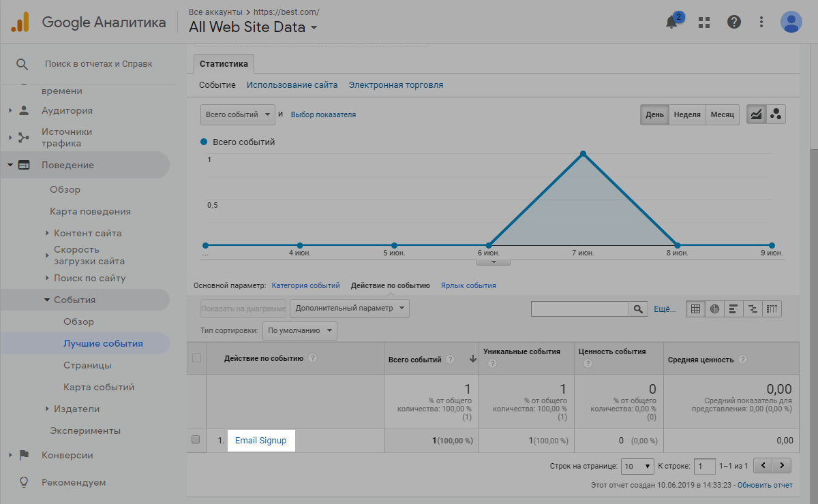Viewport: 818px width, 504px height.
Task: Switch to Электронная торговля tab
Action: [x=395, y=85]
